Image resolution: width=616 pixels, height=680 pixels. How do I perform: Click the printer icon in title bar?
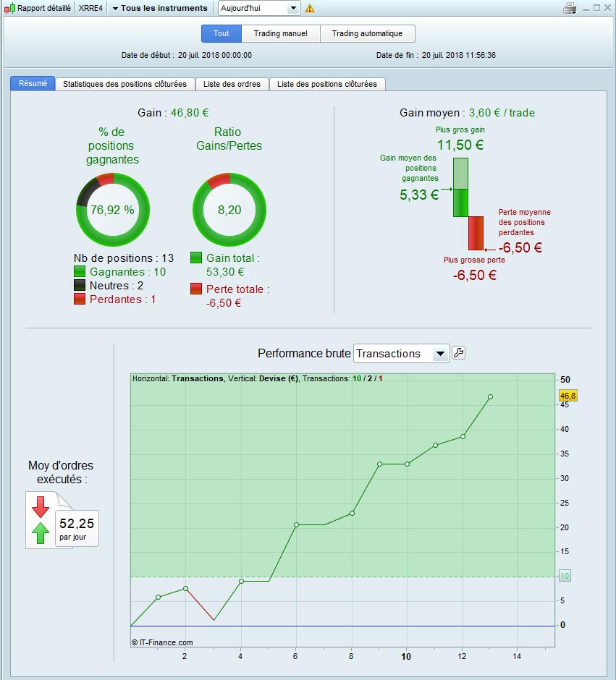point(570,8)
